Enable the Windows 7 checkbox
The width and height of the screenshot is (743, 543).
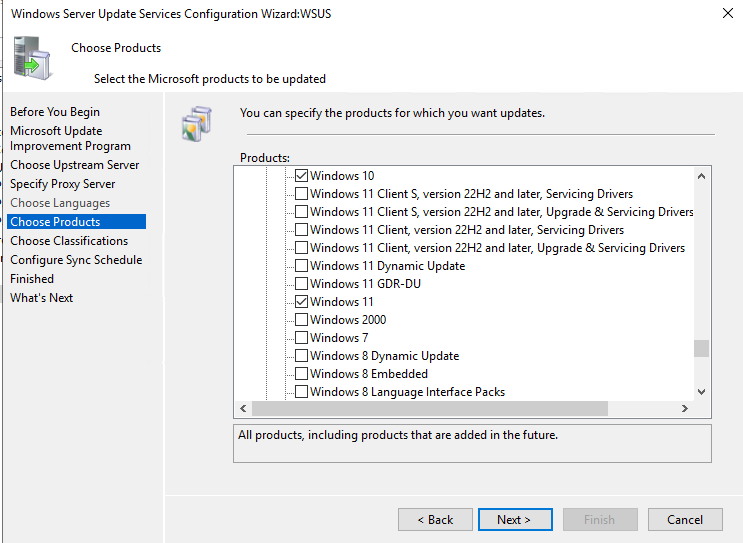tap(301, 338)
